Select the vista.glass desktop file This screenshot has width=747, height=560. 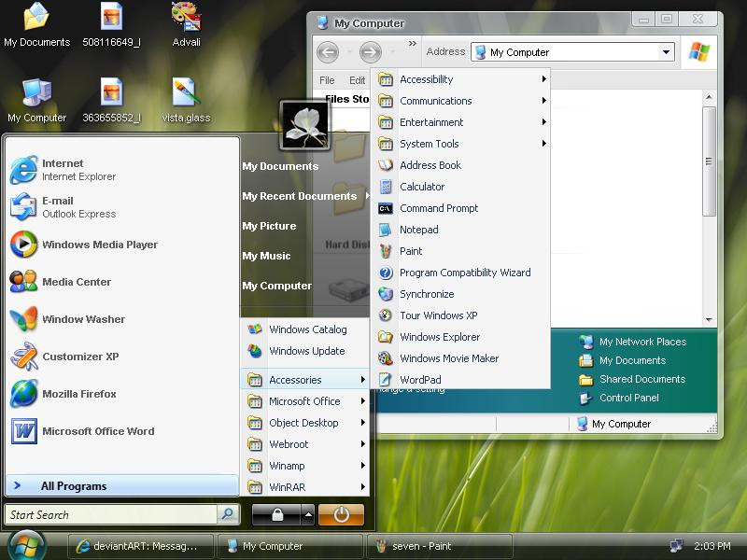(186, 100)
